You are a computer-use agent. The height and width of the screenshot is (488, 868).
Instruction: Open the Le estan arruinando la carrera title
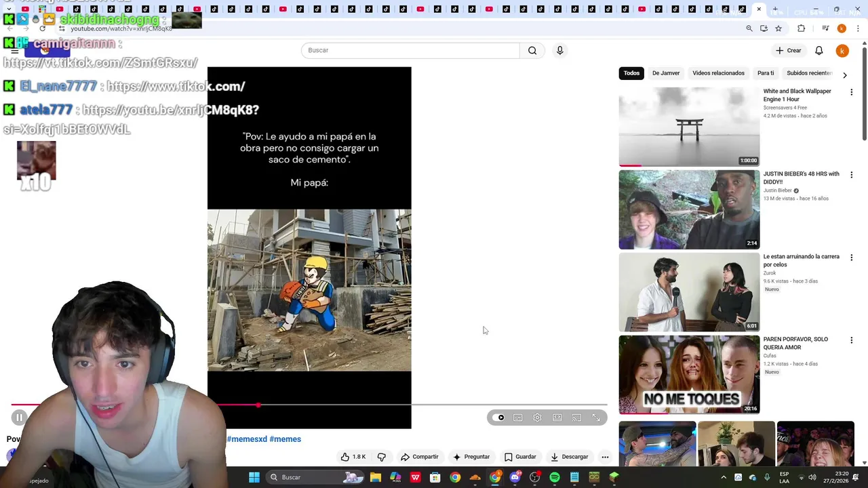[x=802, y=261]
